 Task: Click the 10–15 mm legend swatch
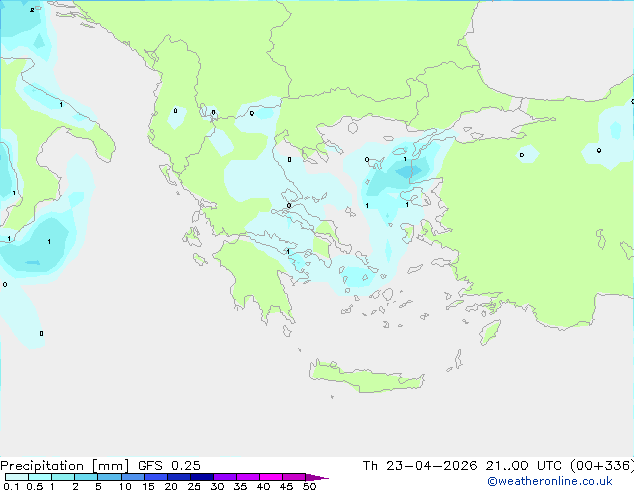tap(133, 477)
